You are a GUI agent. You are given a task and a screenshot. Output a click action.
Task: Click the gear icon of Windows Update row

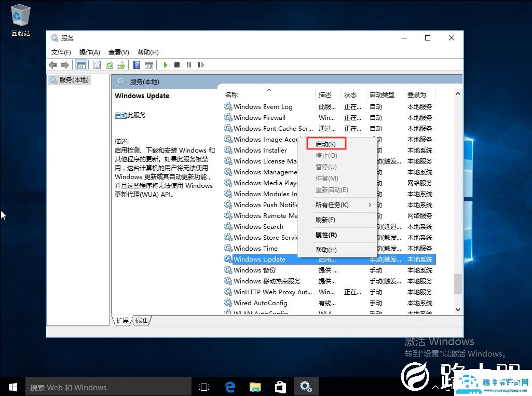[228, 259]
